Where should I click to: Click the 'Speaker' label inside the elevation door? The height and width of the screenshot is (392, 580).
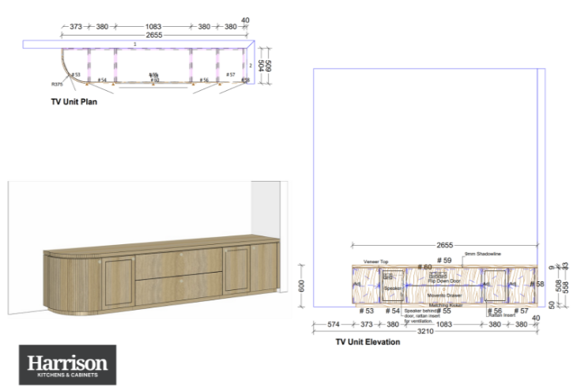tap(393, 288)
